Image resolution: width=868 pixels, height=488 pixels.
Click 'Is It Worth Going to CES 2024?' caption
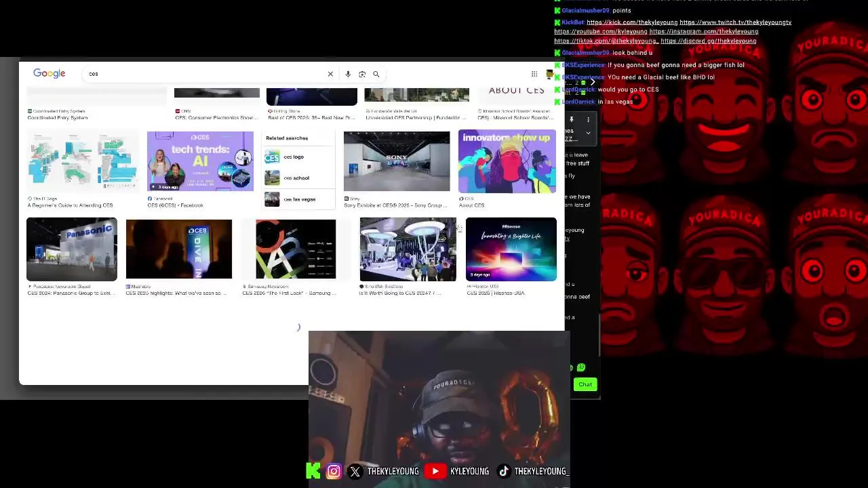(x=400, y=293)
